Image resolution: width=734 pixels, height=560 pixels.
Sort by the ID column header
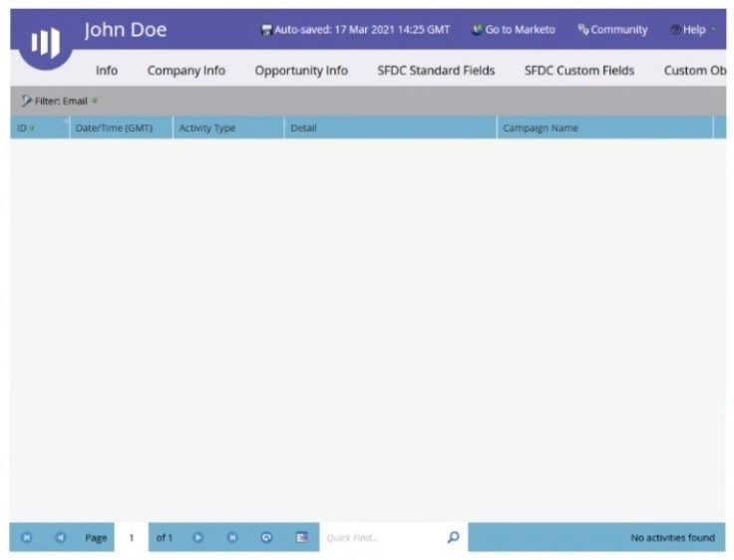pos(24,128)
